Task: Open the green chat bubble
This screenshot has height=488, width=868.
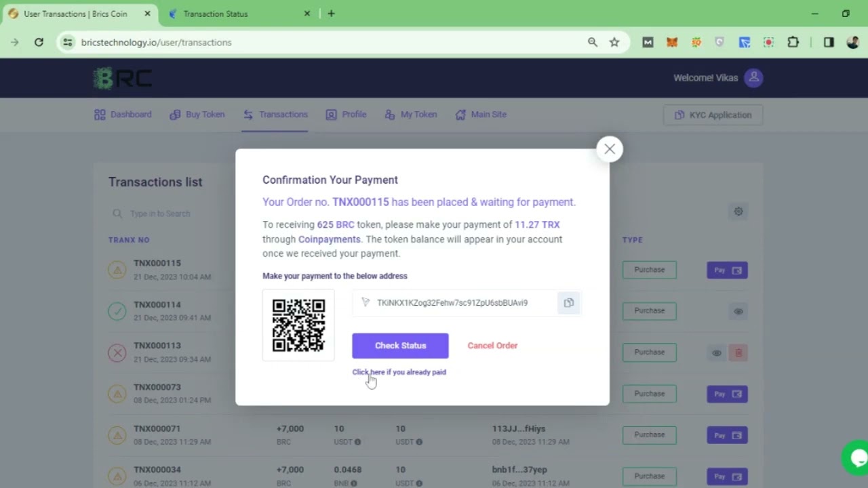Action: (x=856, y=457)
